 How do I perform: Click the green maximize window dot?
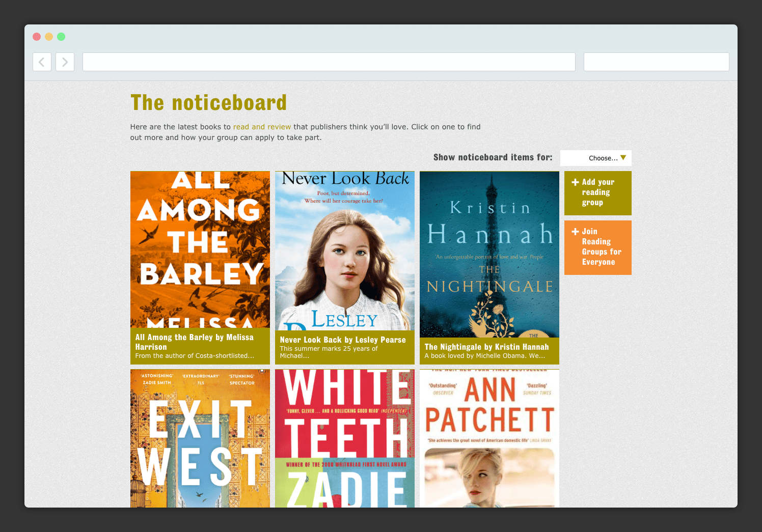tap(61, 37)
